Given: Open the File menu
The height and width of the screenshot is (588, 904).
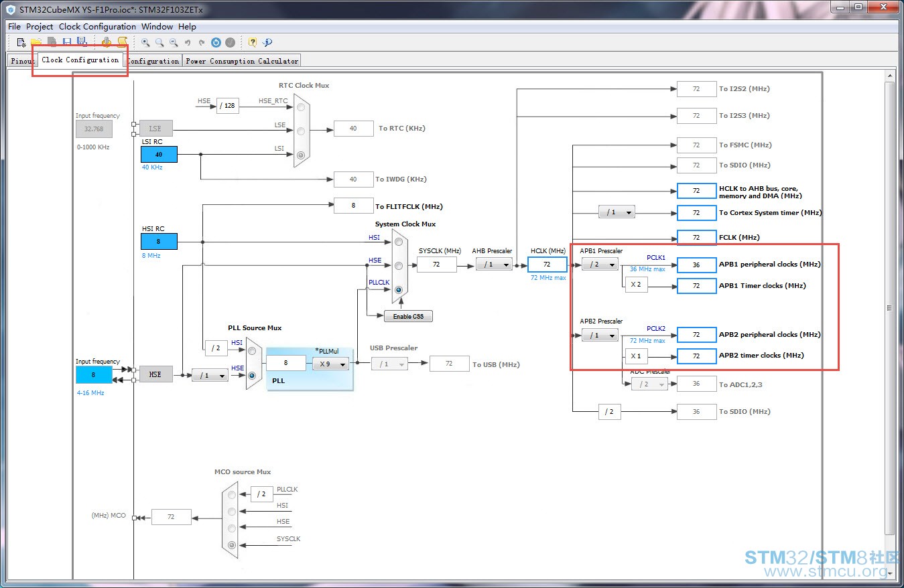Looking at the screenshot, I should tap(14, 27).
